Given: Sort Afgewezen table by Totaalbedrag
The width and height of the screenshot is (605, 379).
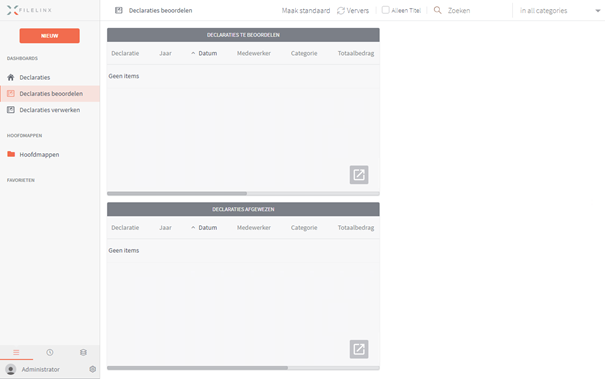Looking at the screenshot, I should tap(356, 228).
